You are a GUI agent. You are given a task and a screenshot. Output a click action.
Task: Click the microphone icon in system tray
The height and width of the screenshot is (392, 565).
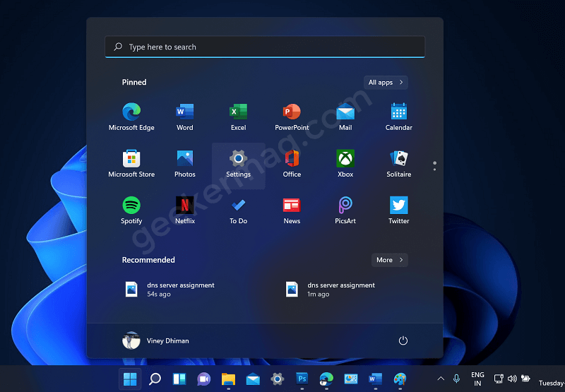(456, 379)
